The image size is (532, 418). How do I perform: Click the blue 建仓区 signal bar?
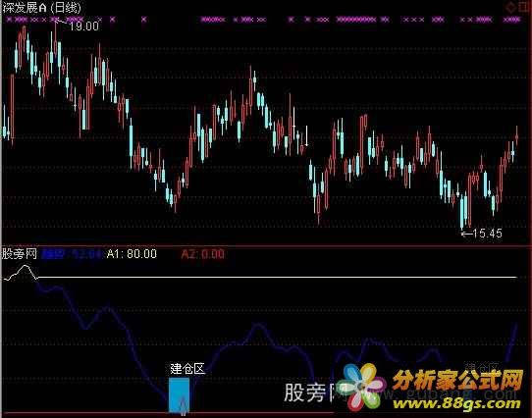point(180,395)
